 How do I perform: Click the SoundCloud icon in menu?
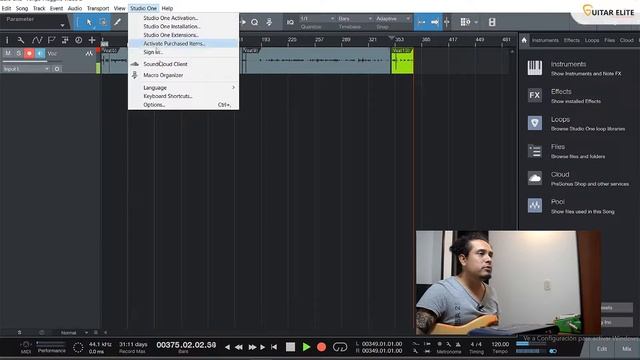pos(135,64)
